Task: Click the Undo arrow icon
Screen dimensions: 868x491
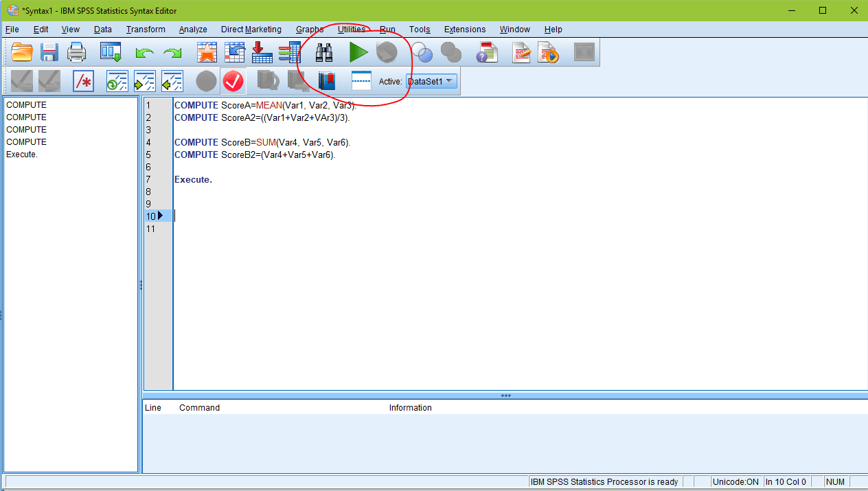Action: (x=144, y=53)
